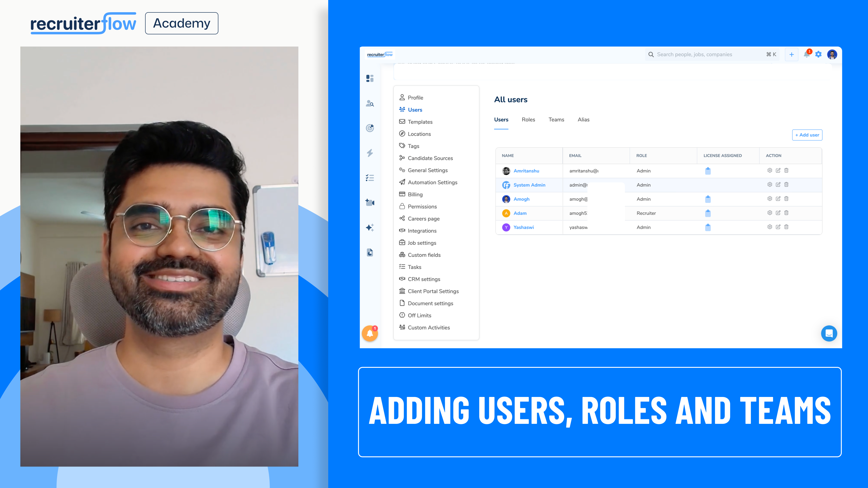Click Amogh's license assigned badge

click(708, 199)
